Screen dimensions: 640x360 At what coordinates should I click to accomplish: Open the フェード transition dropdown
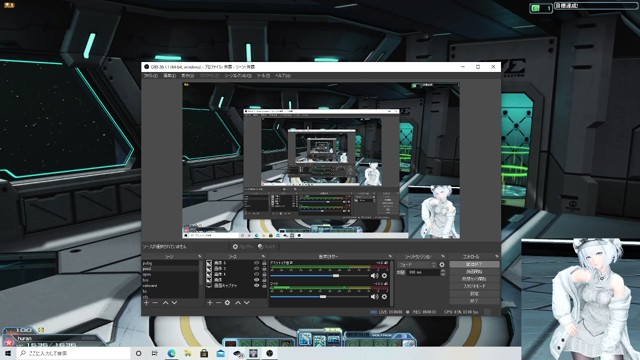click(x=417, y=264)
